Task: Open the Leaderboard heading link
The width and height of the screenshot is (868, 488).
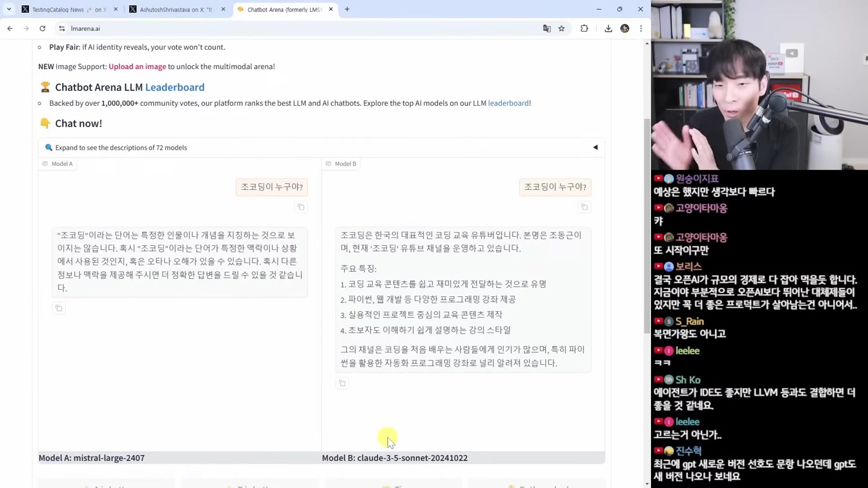Action: point(174,87)
